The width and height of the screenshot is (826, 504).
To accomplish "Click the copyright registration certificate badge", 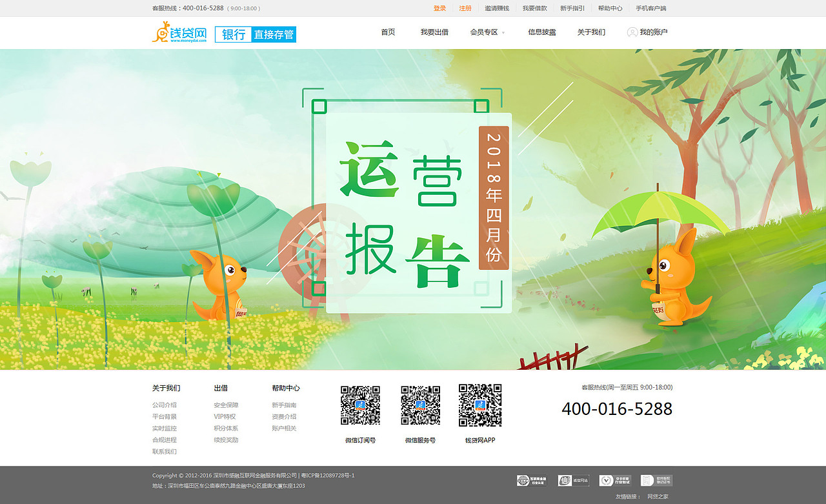I will (656, 480).
